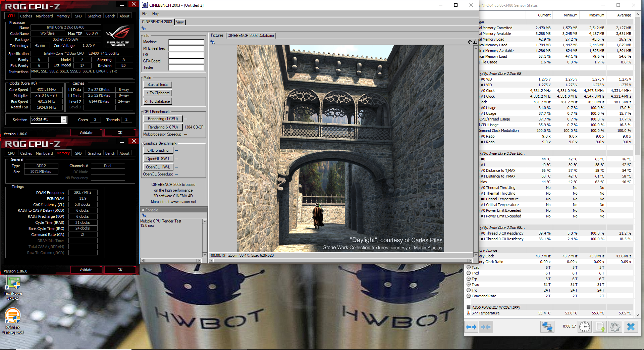
Task: Click small icon below Console header
Action: [144, 215]
